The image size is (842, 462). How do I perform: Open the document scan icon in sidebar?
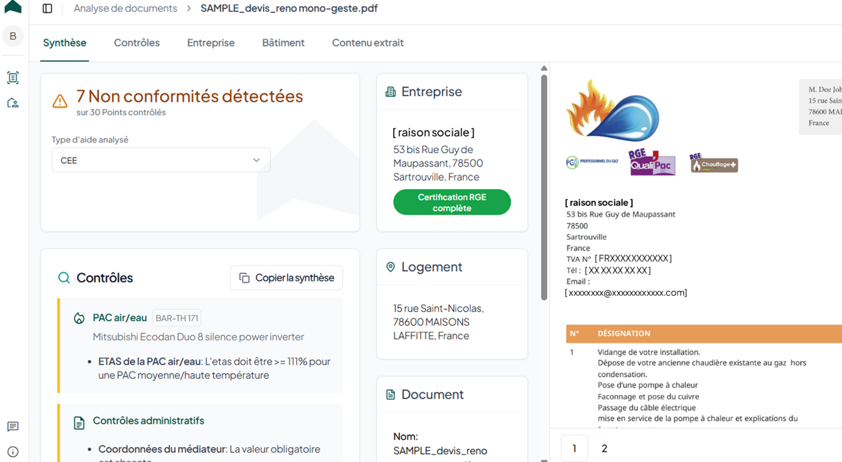point(13,78)
